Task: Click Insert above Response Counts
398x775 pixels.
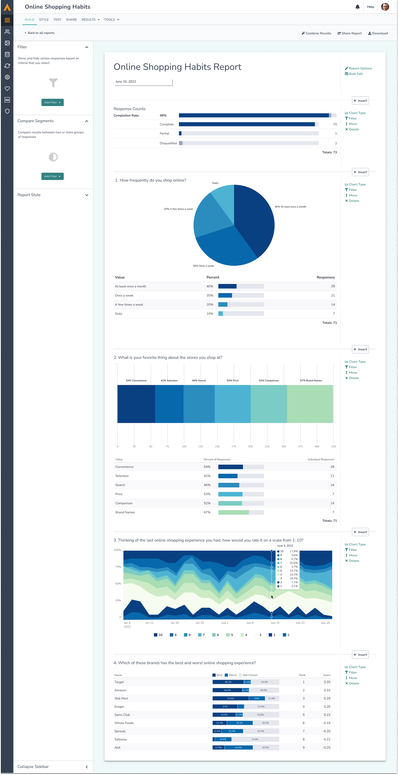Action: pos(360,100)
